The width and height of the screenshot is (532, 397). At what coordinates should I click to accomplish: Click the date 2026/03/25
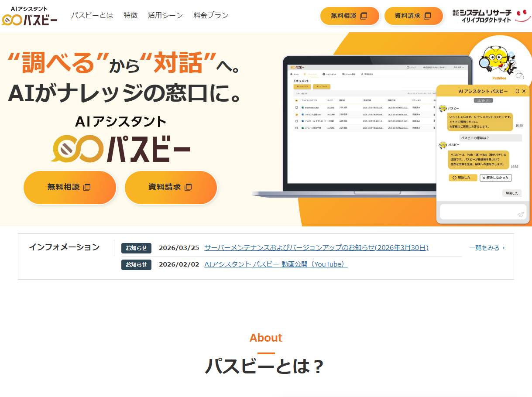click(x=179, y=248)
